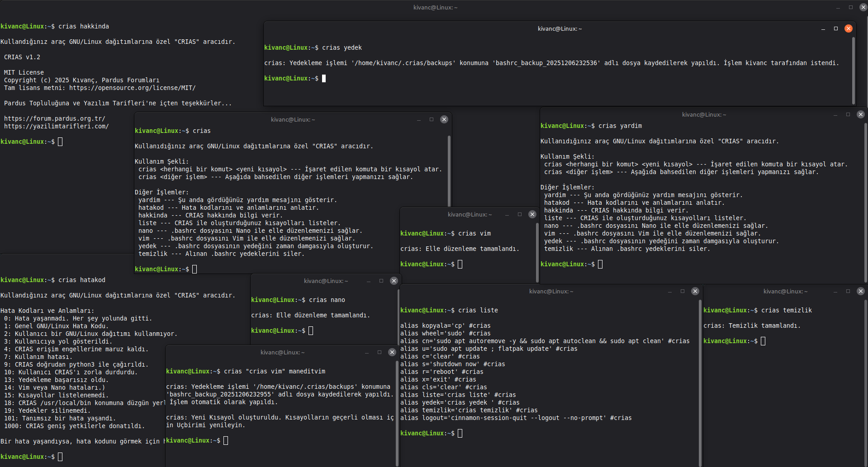Maximize the 'crias liste' terminal window
The width and height of the screenshot is (868, 467).
coord(683,291)
